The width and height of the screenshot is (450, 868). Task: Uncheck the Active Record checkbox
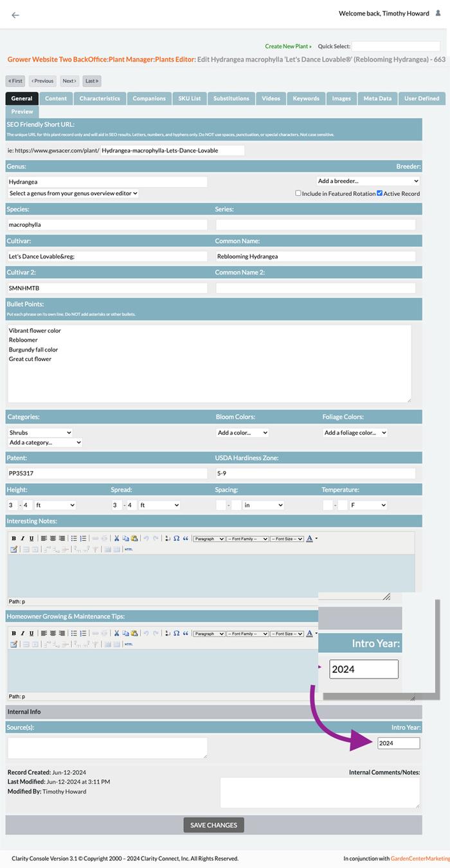pos(380,193)
